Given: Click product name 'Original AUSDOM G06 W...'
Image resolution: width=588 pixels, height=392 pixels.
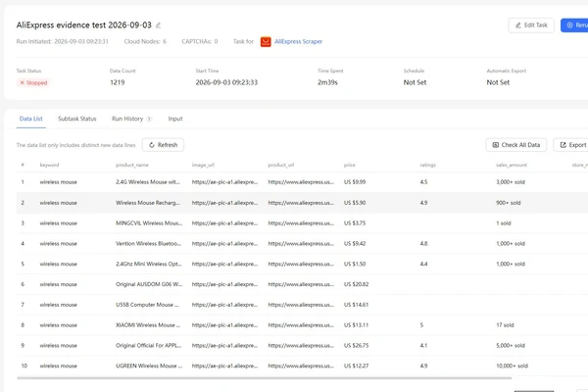Looking at the screenshot, I should (149, 284).
